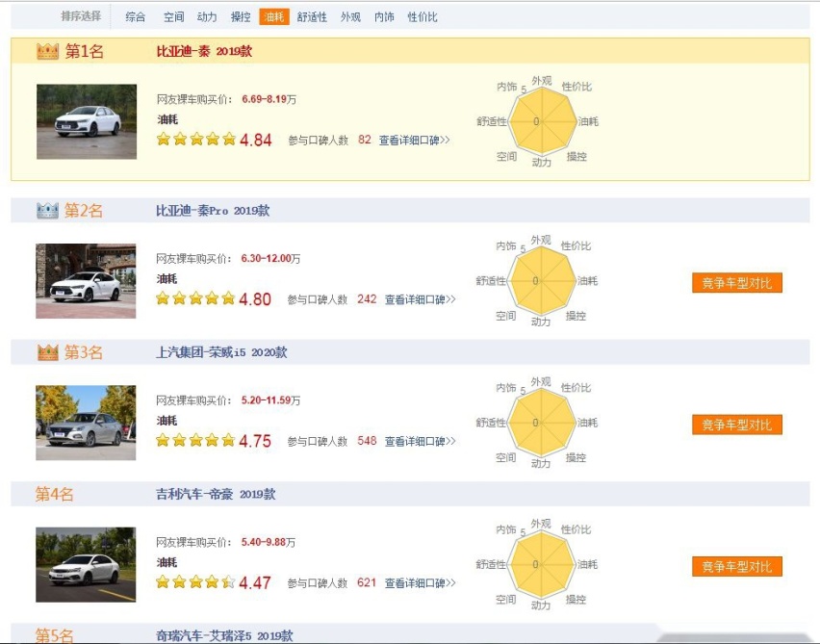Image resolution: width=820 pixels, height=644 pixels.
Task: Open the 比亚迪-秦 car thumbnail photo
Action: (x=87, y=121)
